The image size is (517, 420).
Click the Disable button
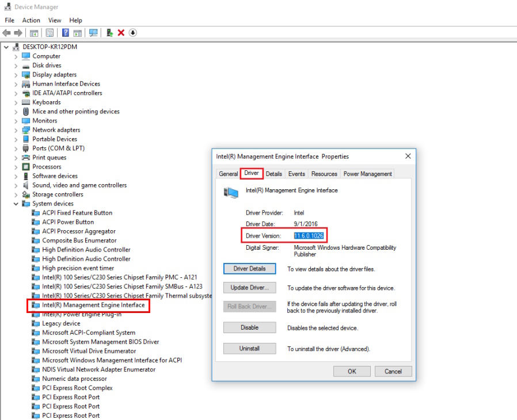tap(250, 328)
